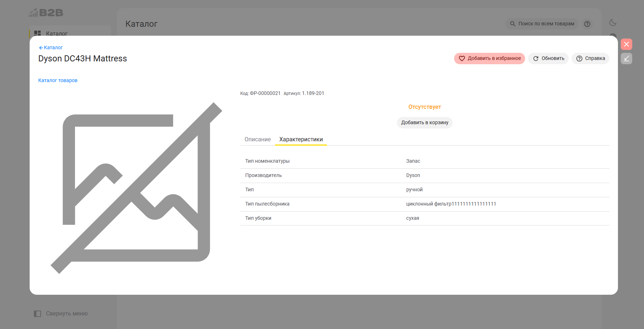Image resolution: width=644 pixels, height=329 pixels.
Task: Click the refresh icon beside Обновить
Action: 536,59
